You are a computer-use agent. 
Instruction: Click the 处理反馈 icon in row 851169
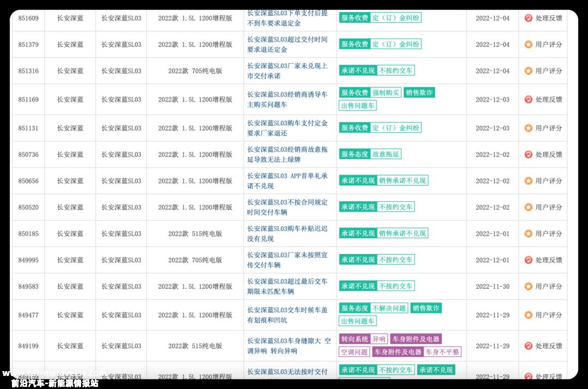click(x=528, y=100)
